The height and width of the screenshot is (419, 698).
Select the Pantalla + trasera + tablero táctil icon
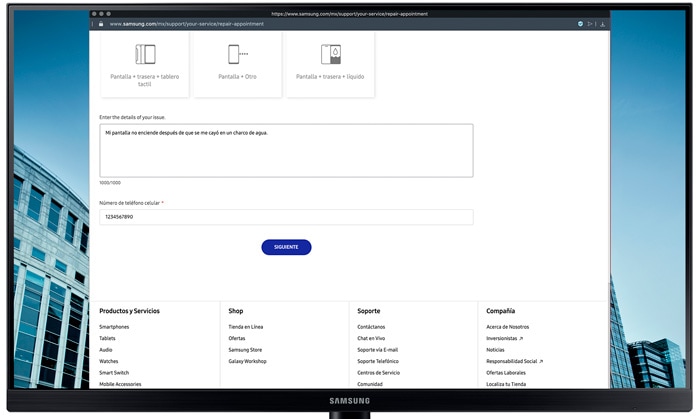145,54
